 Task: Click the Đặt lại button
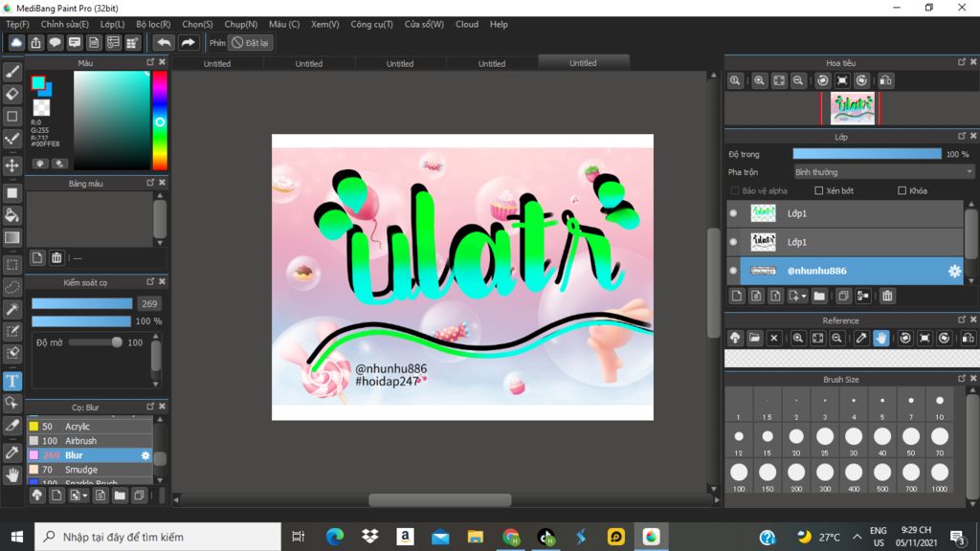[250, 42]
